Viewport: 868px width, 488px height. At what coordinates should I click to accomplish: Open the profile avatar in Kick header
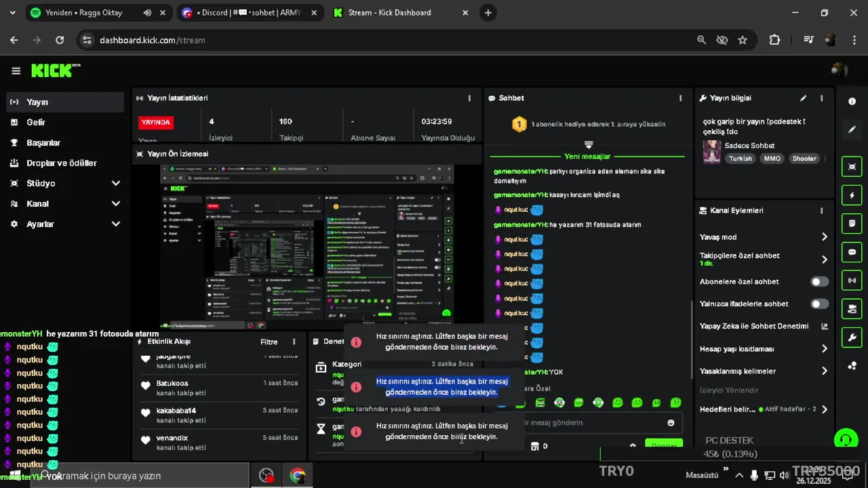click(839, 70)
